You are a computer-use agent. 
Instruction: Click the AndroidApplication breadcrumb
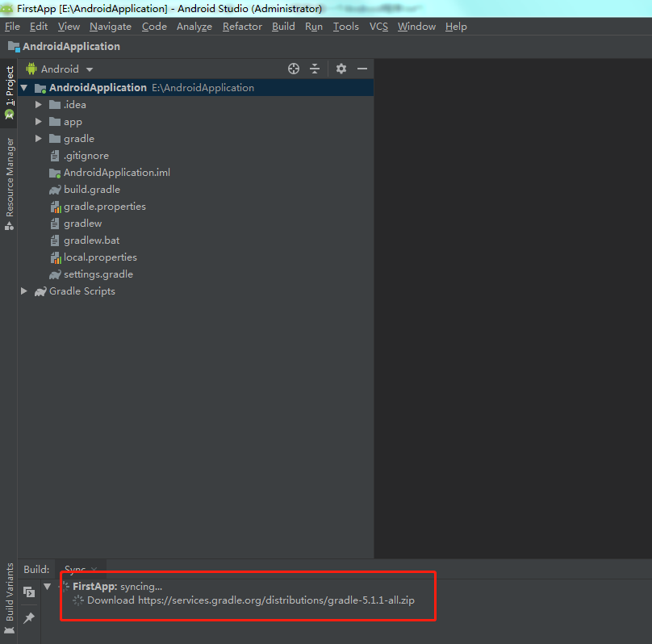70,47
